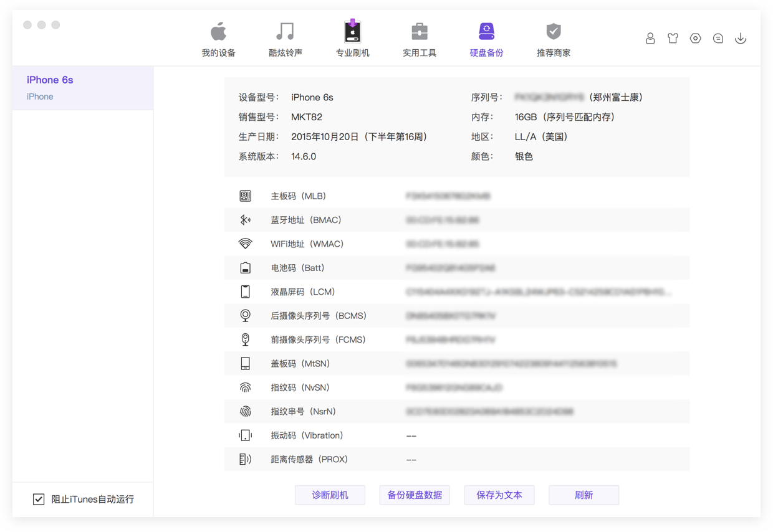
Task: Open the 实用工具 toolbox icon
Action: (420, 31)
